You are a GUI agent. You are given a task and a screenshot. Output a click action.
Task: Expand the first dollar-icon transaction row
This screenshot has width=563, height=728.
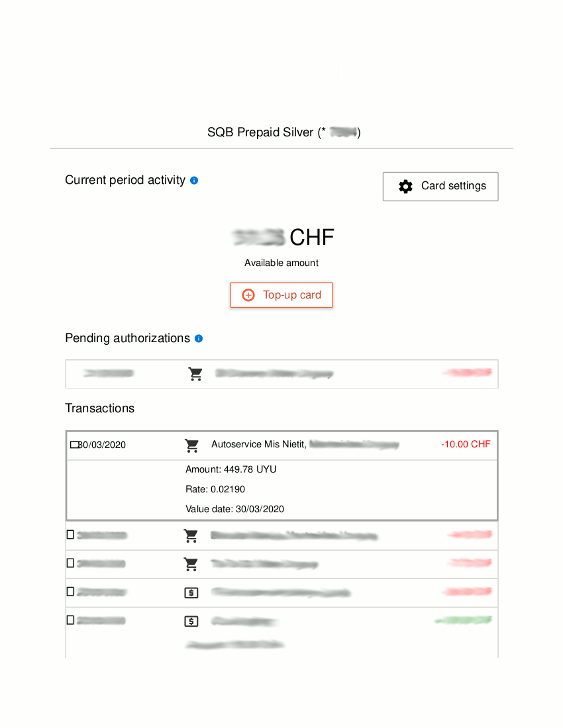pos(70,592)
